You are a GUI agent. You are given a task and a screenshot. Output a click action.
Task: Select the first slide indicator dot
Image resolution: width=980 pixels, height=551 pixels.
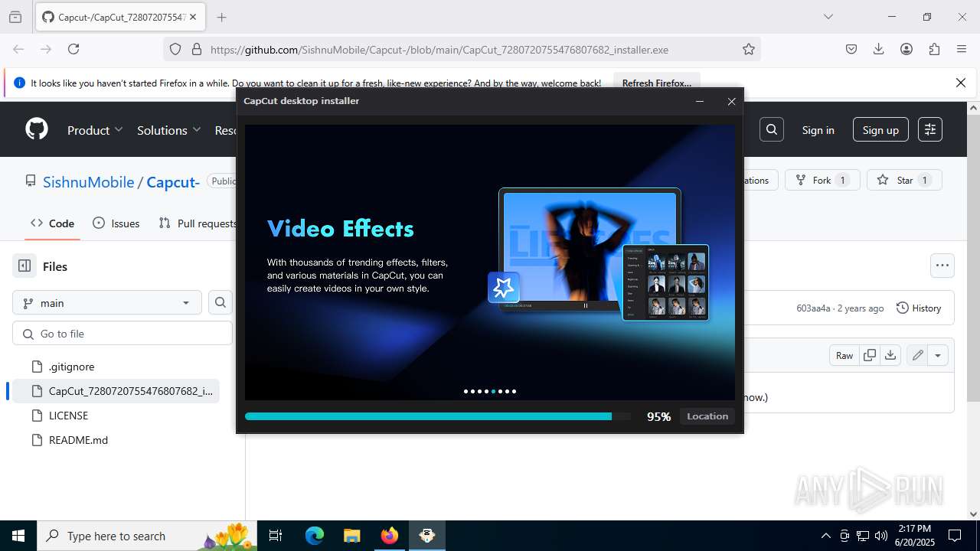(x=465, y=391)
